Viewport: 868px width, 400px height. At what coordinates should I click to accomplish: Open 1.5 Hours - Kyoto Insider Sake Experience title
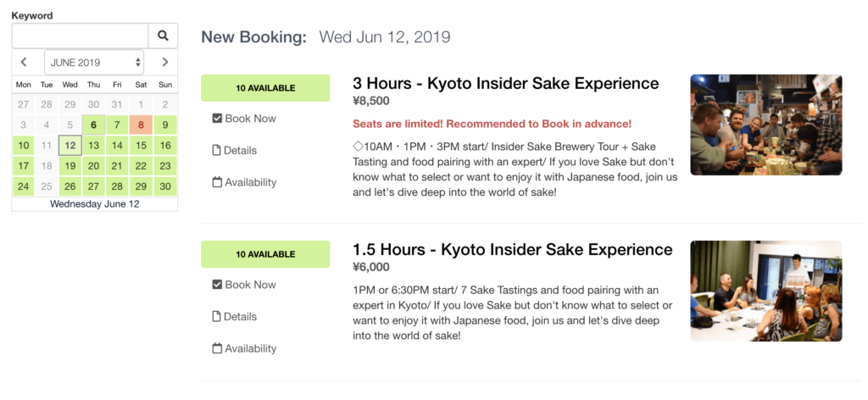coord(513,249)
